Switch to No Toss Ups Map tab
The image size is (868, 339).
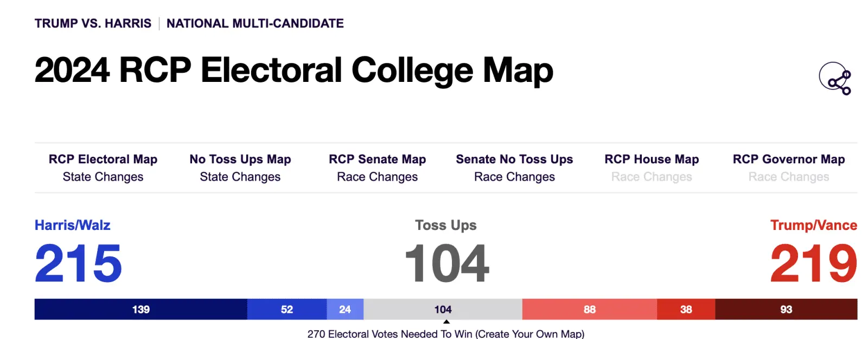click(x=240, y=159)
